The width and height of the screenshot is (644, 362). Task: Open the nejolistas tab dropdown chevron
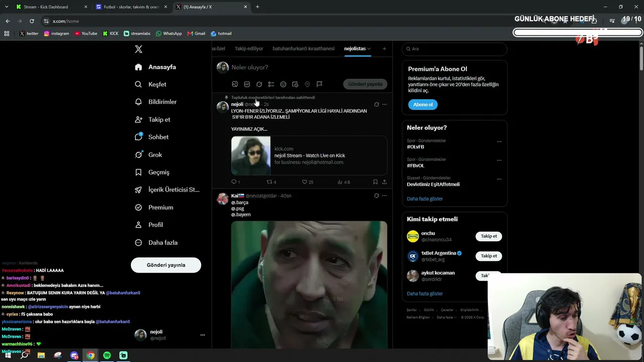pyautogui.click(x=369, y=49)
